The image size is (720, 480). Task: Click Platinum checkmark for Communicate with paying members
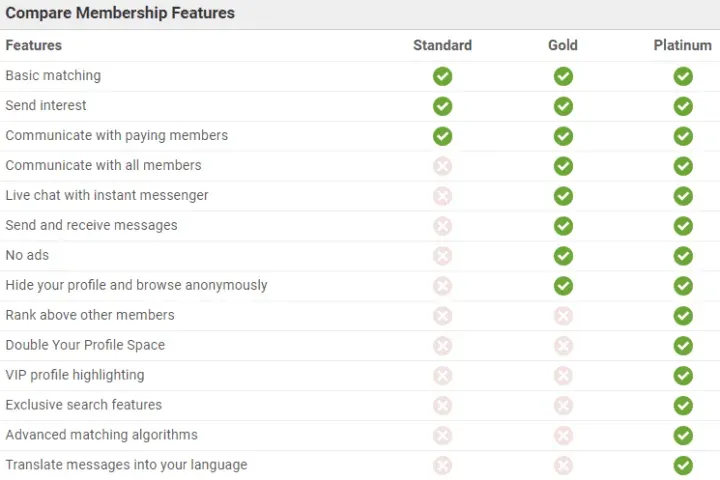683,136
